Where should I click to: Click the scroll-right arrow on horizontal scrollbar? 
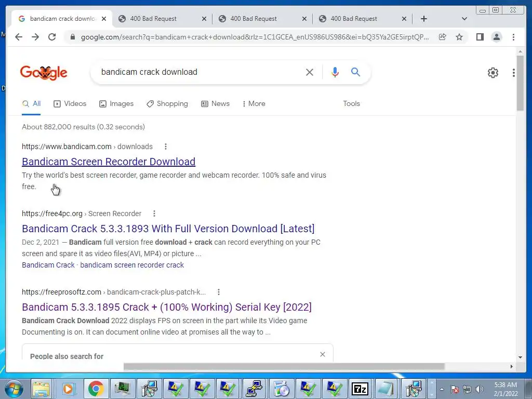tap(512, 366)
